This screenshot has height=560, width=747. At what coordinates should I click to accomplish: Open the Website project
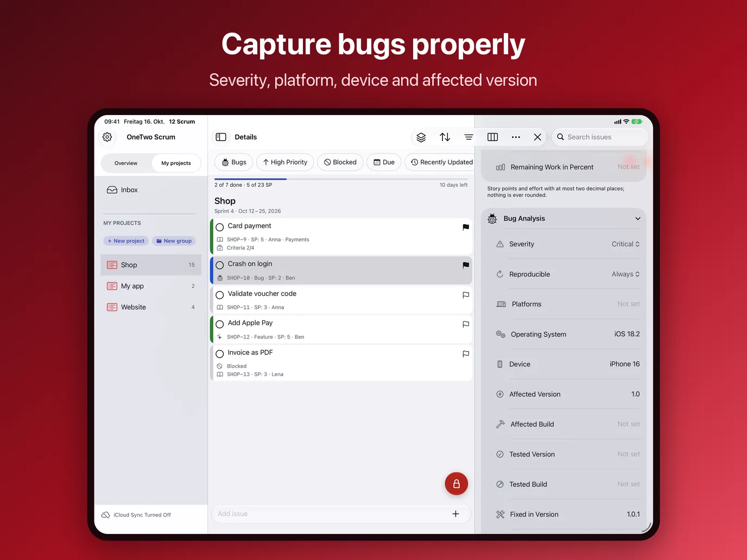(x=151, y=307)
